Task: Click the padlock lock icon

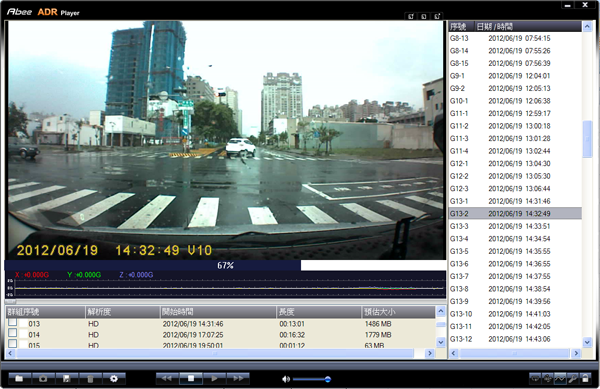Action: [585, 379]
